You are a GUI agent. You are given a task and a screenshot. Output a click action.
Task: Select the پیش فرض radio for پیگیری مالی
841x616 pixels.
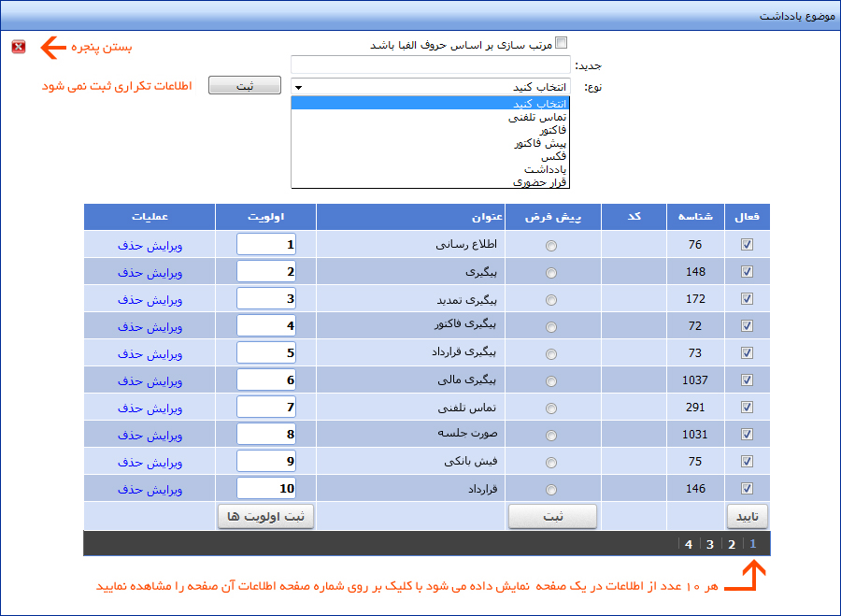pos(550,381)
